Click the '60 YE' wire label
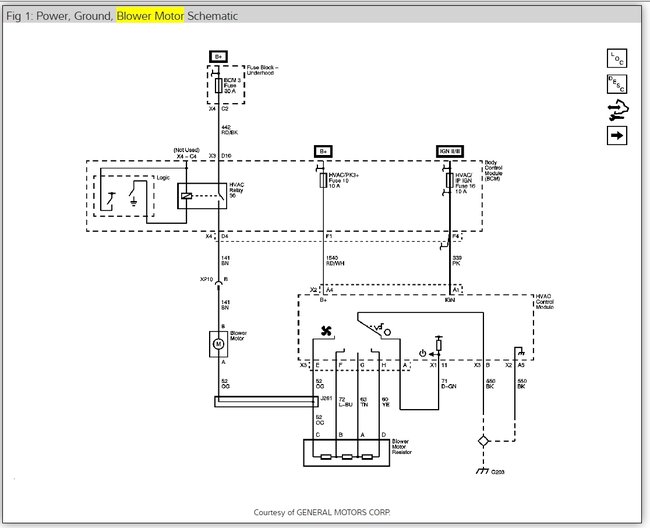 [385, 402]
